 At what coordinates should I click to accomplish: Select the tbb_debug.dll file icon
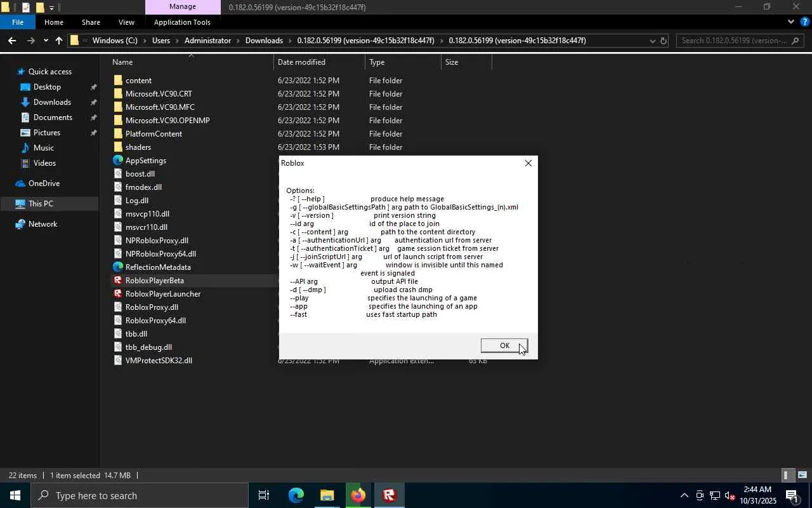[x=118, y=347]
